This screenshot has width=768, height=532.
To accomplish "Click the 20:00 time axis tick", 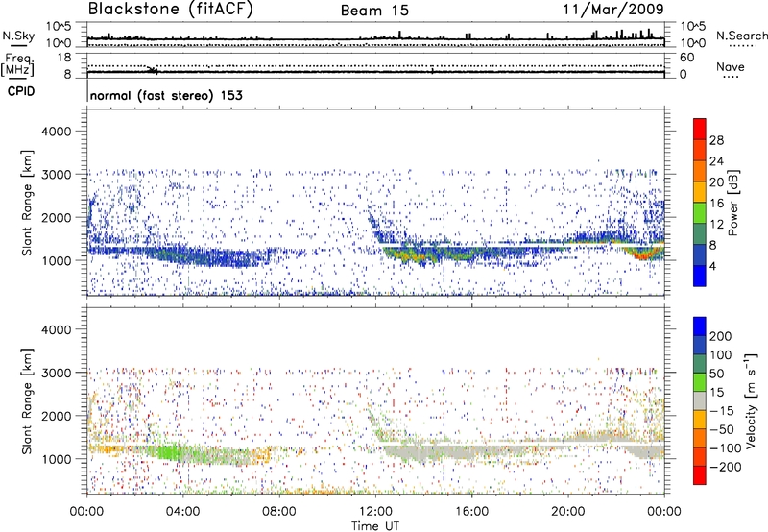I will click(568, 512).
